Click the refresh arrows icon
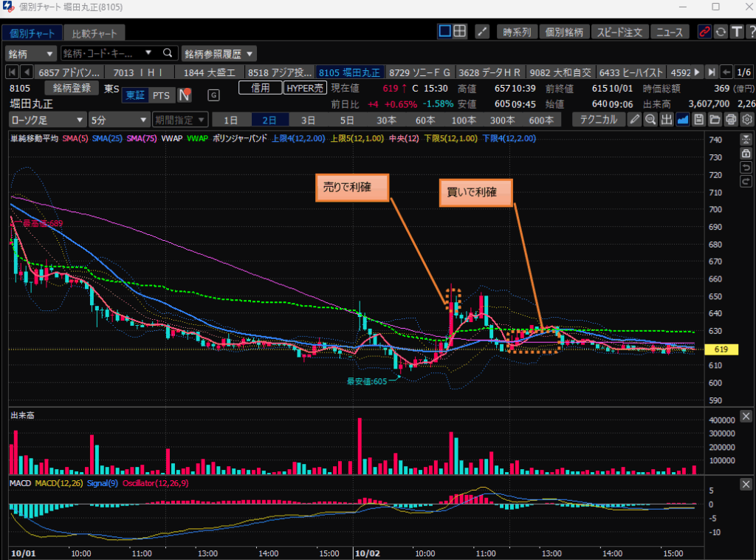756x560 pixels. coord(721,32)
